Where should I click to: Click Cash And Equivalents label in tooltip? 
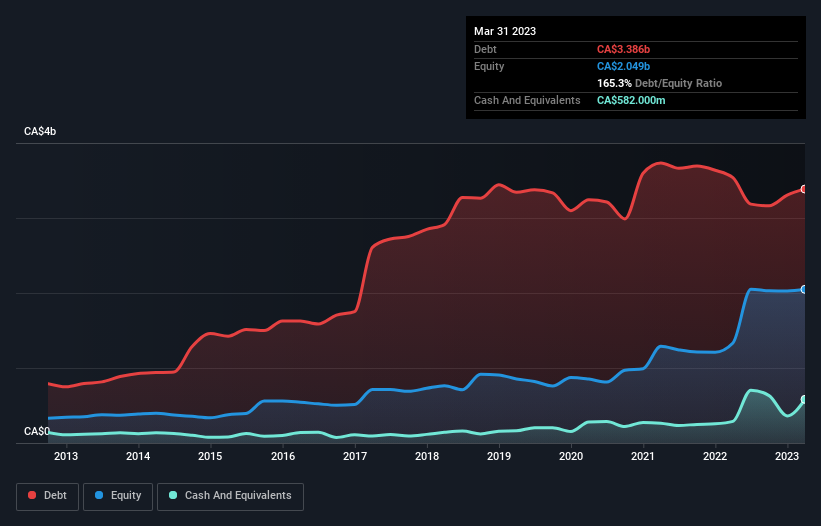[527, 100]
